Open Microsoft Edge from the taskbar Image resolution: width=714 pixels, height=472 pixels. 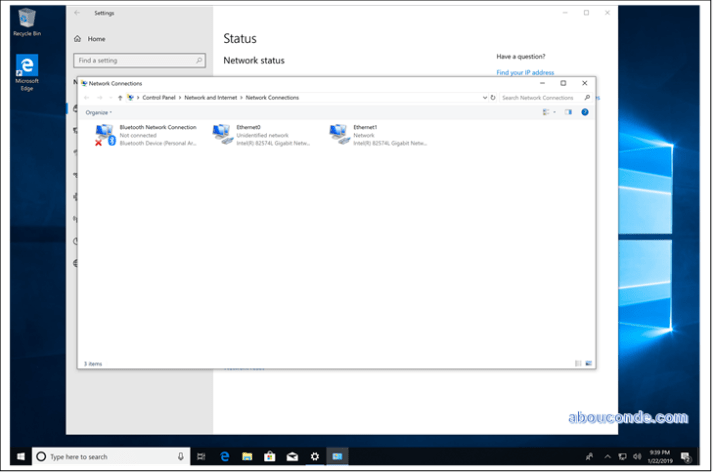225,456
